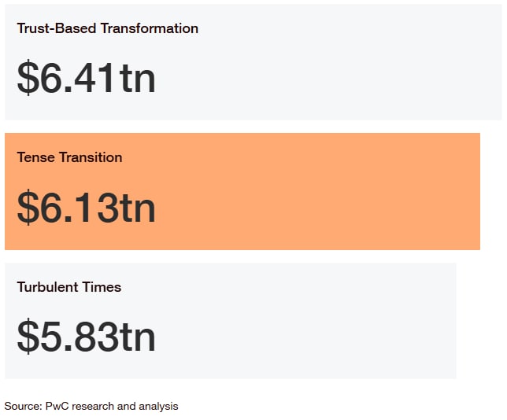The image size is (507, 420).
Task: Click the word "Transformation" in the first heading
Action: click(150, 28)
